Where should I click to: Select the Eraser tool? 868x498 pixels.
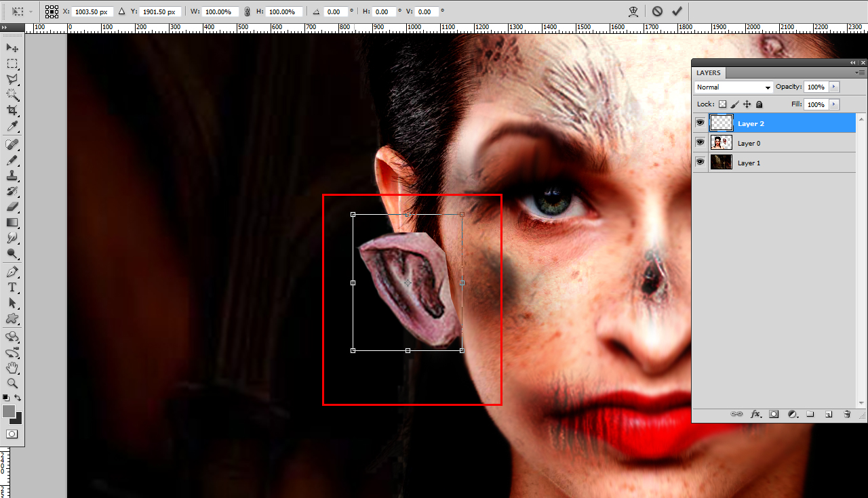pyautogui.click(x=12, y=207)
